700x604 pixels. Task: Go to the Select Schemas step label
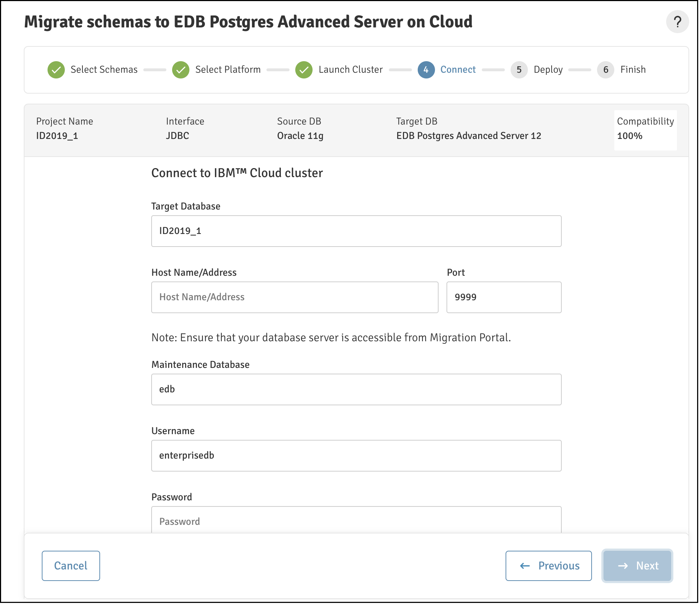click(x=104, y=69)
